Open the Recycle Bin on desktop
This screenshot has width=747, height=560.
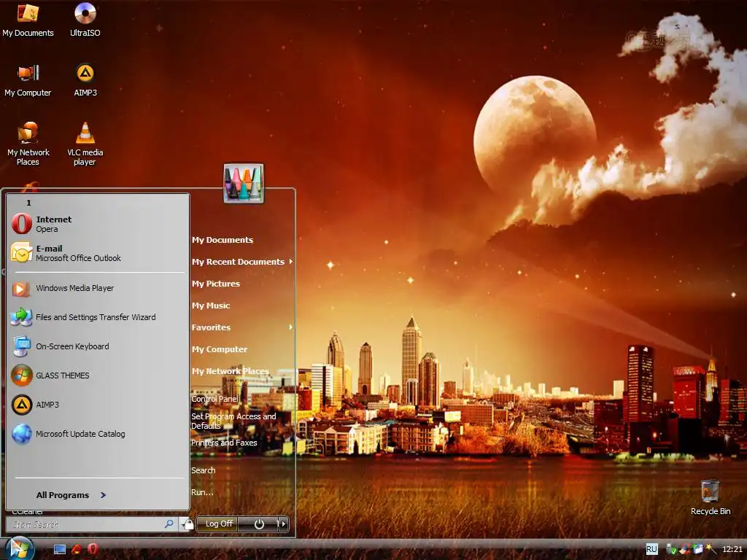(x=711, y=497)
